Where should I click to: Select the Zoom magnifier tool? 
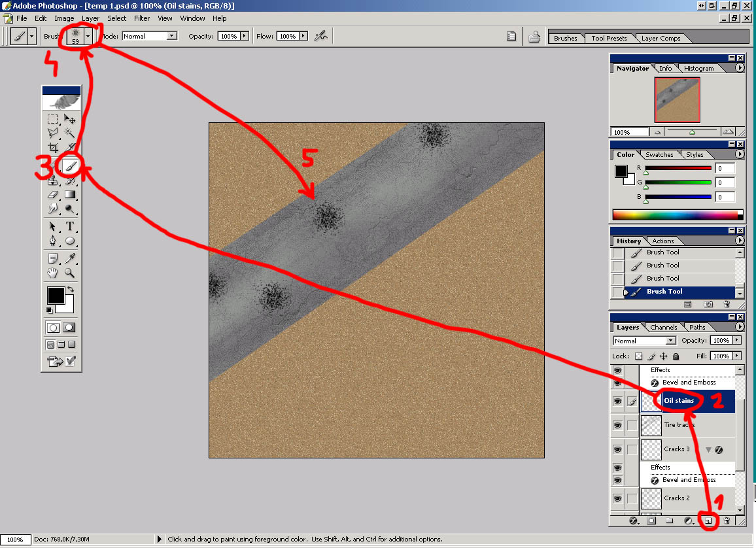[x=70, y=273]
